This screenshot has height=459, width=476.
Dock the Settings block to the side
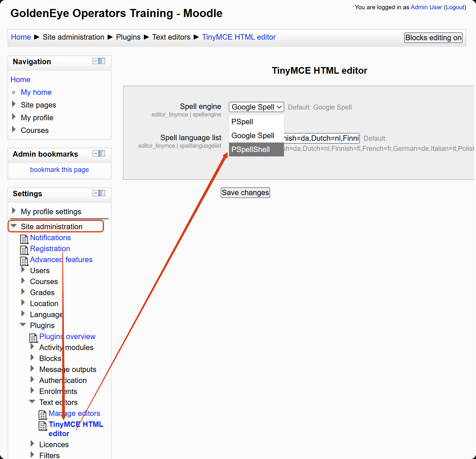(x=102, y=193)
